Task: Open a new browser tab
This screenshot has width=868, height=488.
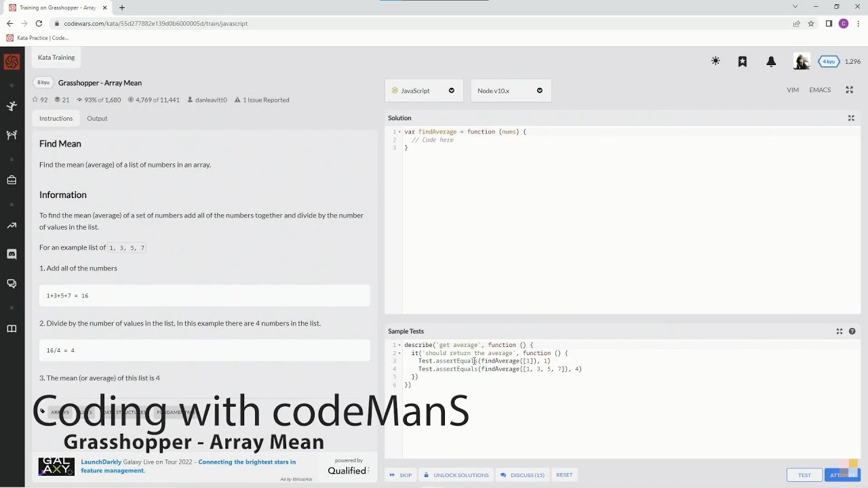Action: click(122, 7)
